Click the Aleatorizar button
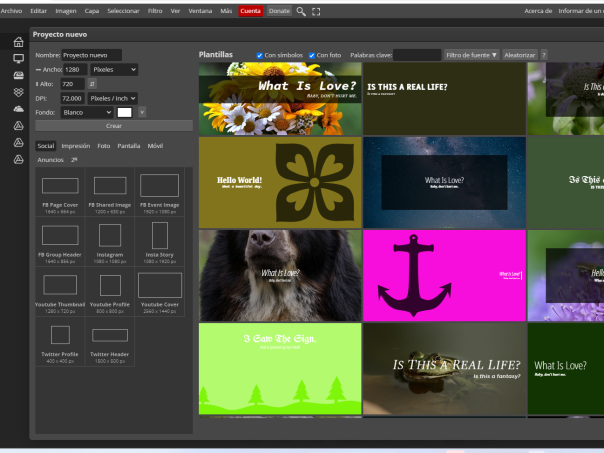 click(519, 55)
